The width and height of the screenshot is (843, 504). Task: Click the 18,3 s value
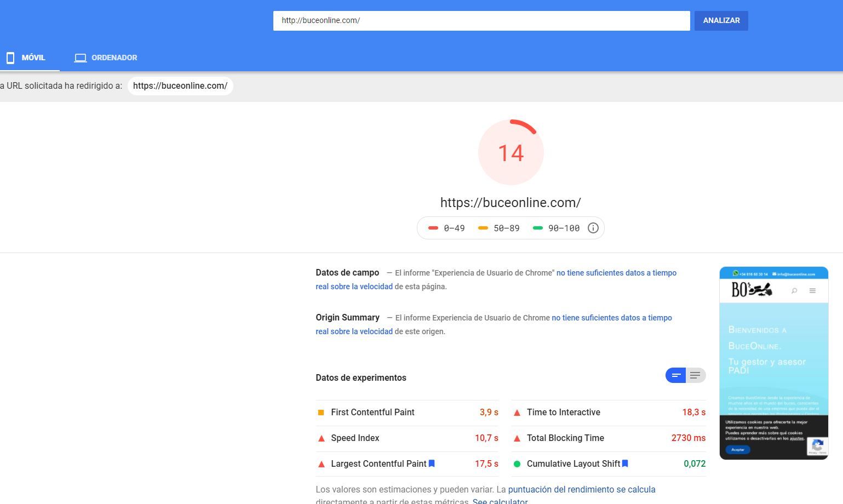693,413
